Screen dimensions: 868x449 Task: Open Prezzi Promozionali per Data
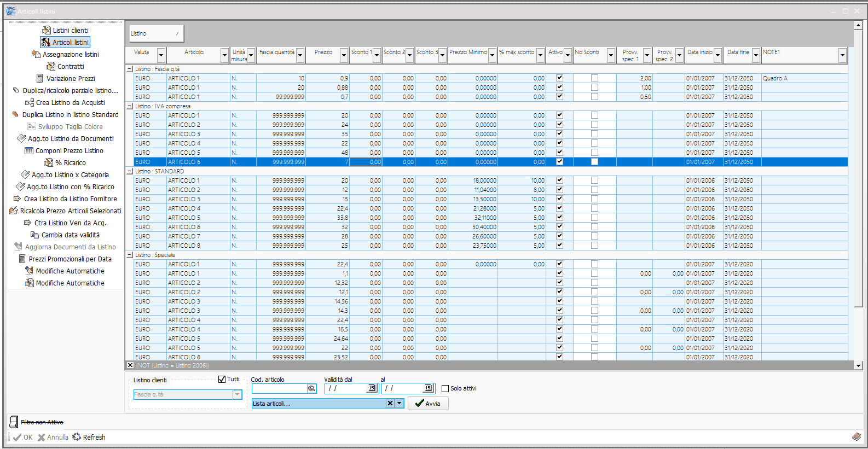[x=65, y=259]
